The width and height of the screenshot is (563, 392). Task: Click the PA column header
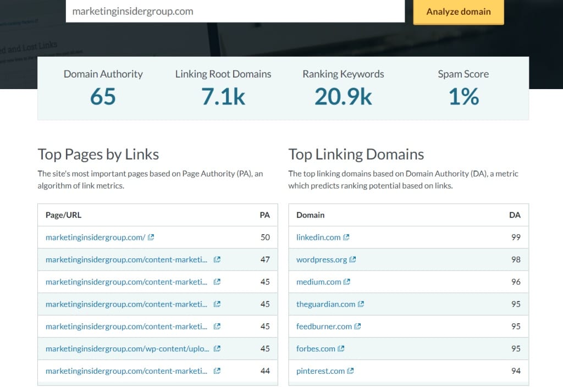tap(264, 215)
